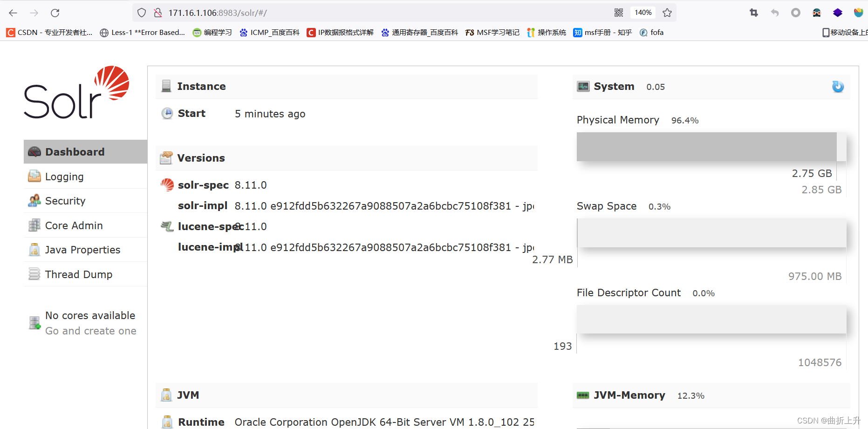868x429 pixels.
Task: Click the Start clock icon
Action: click(x=167, y=113)
